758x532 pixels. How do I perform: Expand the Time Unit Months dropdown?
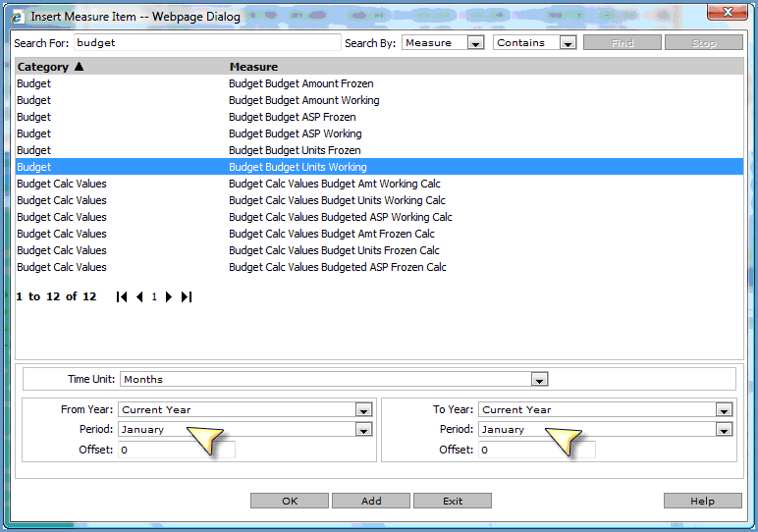(538, 380)
